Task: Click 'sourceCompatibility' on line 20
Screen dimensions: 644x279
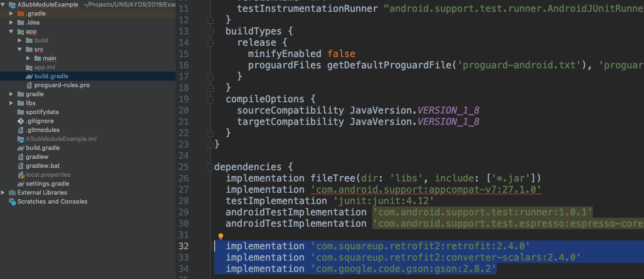Action: pyautogui.click(x=290, y=110)
